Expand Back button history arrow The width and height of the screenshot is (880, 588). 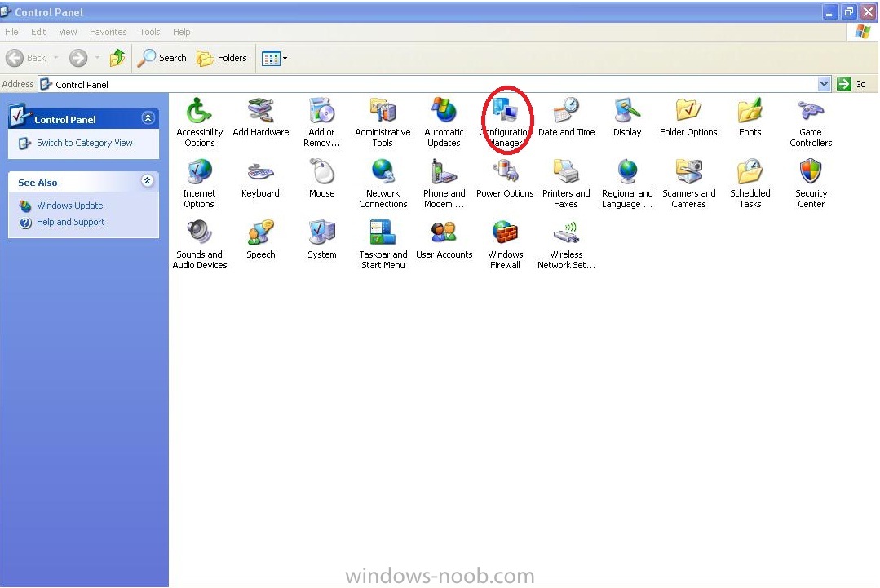point(55,58)
